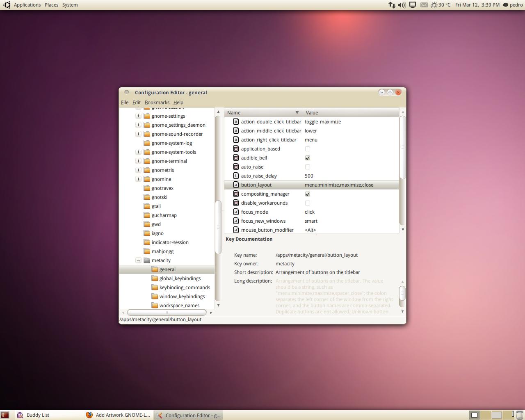Expand the gnome-terminal tree node
This screenshot has height=420, width=525.
138,161
